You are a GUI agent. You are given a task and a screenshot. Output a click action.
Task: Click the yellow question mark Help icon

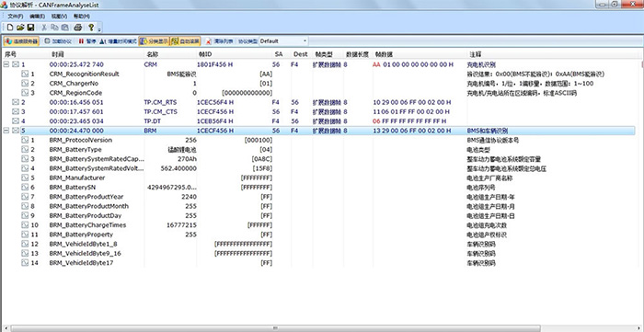91,28
